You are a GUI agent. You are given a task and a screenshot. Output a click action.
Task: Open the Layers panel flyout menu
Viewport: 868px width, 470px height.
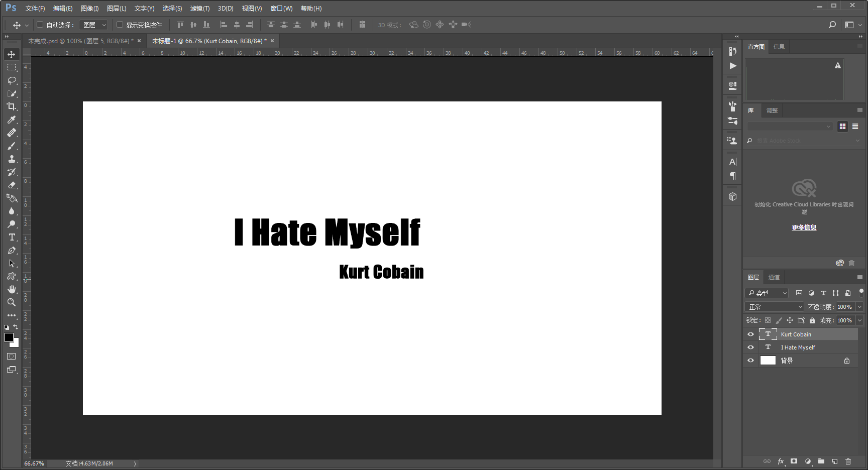pyautogui.click(x=860, y=277)
